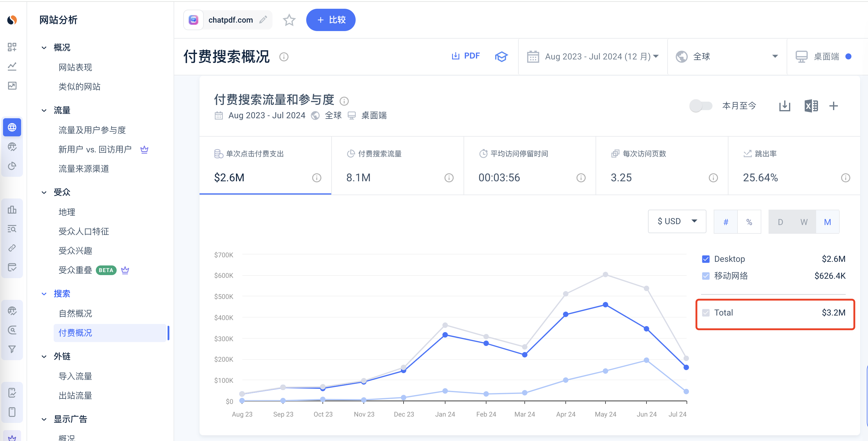The image size is (868, 441).
Task: Click the plus icon to add widget to dashboard
Action: click(833, 106)
